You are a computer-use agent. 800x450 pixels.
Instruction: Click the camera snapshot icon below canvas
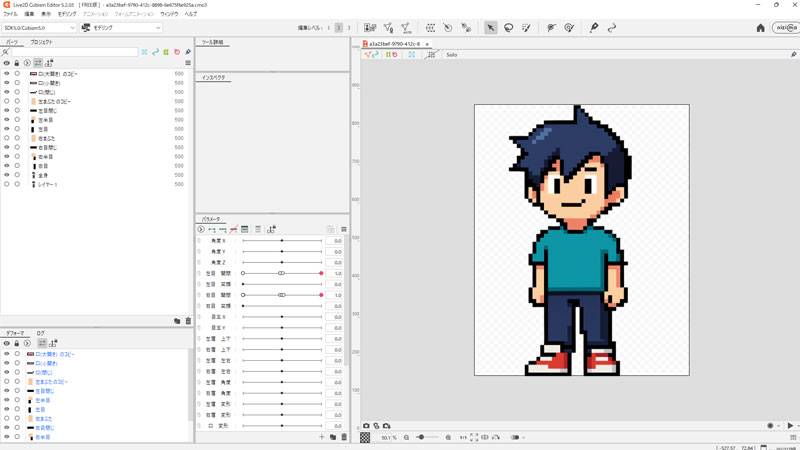click(366, 426)
